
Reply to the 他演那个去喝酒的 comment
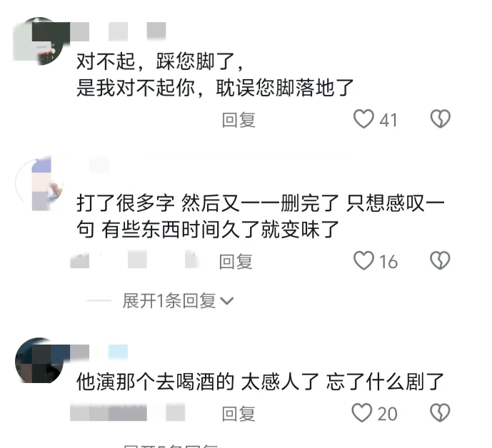point(239,414)
